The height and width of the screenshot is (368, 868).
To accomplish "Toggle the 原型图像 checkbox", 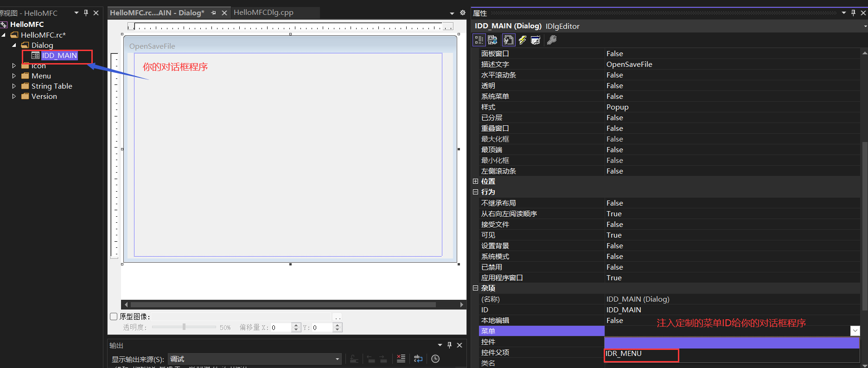I will coord(114,316).
